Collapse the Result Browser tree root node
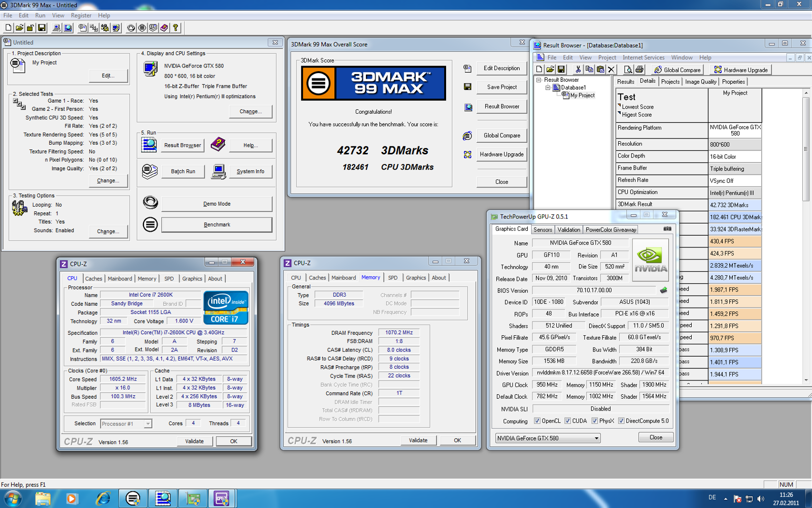Viewport: 812px width, 508px height. pyautogui.click(x=539, y=80)
